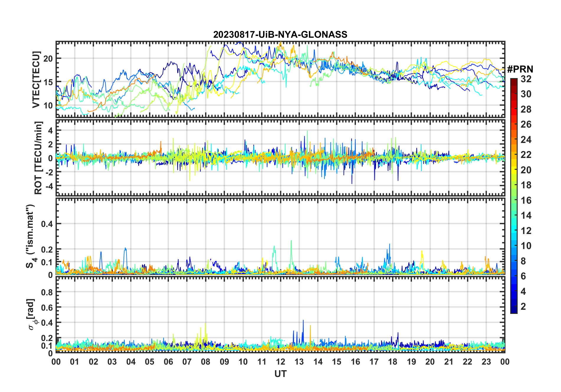Select the VTEC[TECU] y-axis label
Viewport: 561px width, 392px height.
tap(36, 80)
